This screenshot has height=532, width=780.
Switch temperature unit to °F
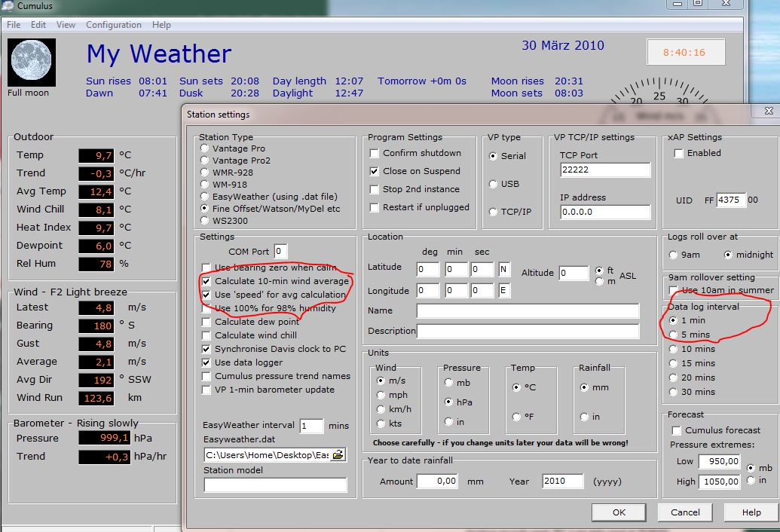[x=516, y=417]
